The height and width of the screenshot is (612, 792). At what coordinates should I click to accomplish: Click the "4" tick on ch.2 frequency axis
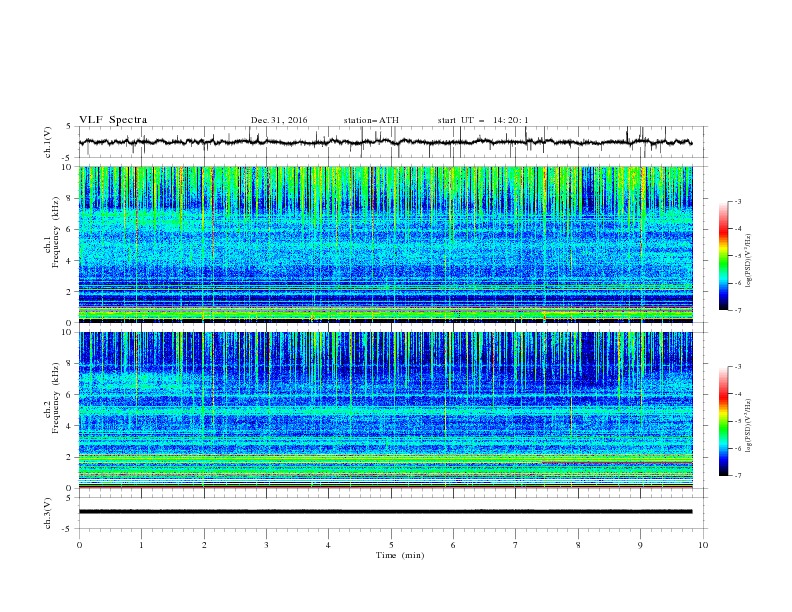[70, 426]
